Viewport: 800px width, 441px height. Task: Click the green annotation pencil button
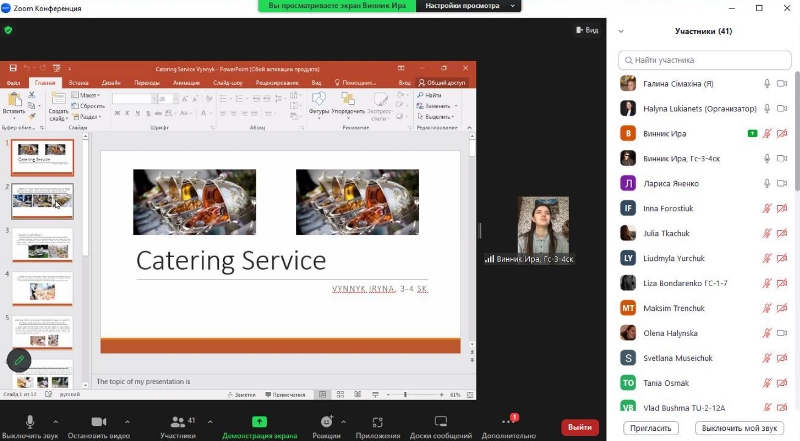pyautogui.click(x=19, y=360)
